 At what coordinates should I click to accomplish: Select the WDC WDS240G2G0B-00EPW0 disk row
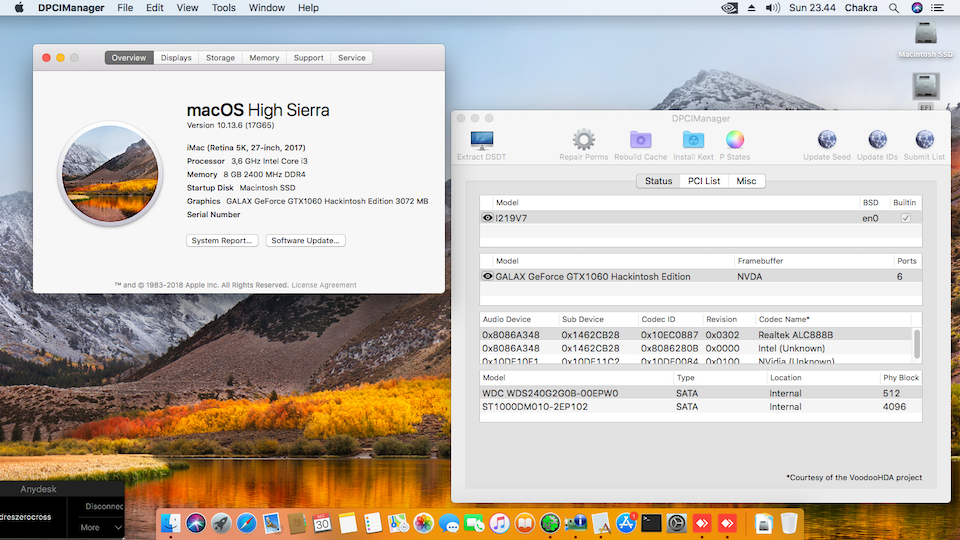pyautogui.click(x=701, y=393)
